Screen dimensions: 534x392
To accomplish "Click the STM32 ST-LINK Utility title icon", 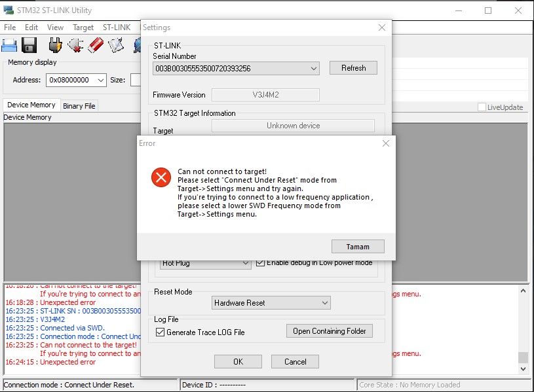I will 8,10.
